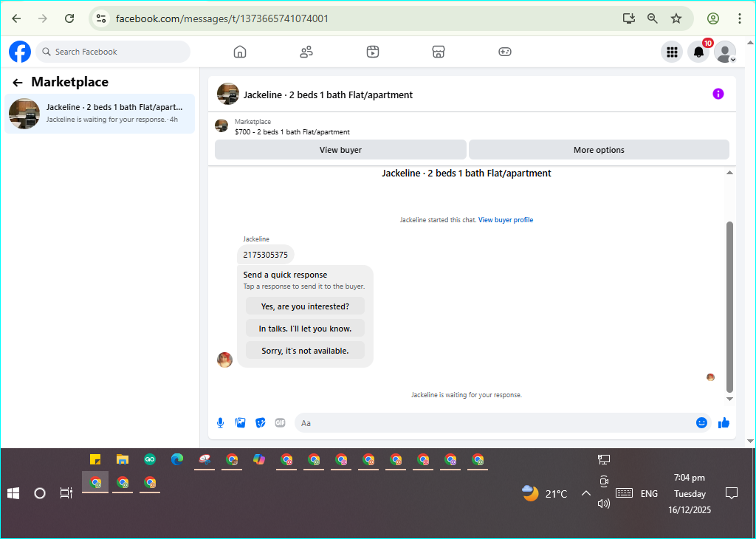Click the chat scrollbar thumb
The width and height of the screenshot is (756, 539).
click(729, 307)
